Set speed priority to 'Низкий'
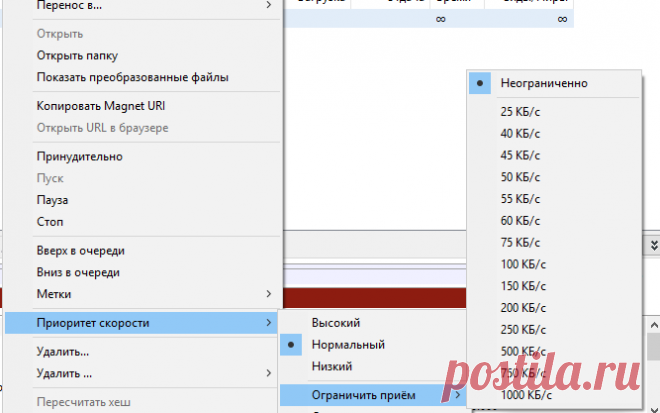 tap(373, 366)
